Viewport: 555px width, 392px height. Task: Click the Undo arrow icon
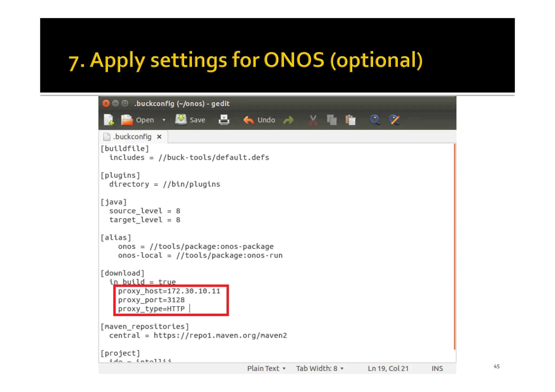249,120
